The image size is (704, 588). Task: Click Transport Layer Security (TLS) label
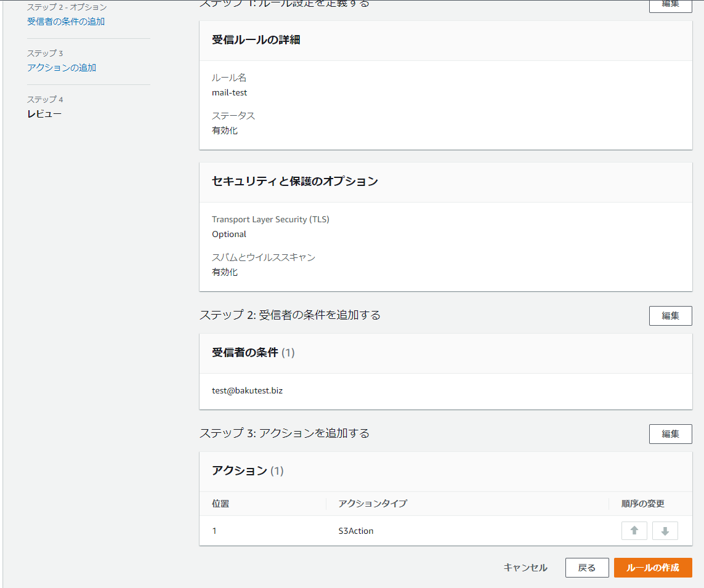click(271, 219)
